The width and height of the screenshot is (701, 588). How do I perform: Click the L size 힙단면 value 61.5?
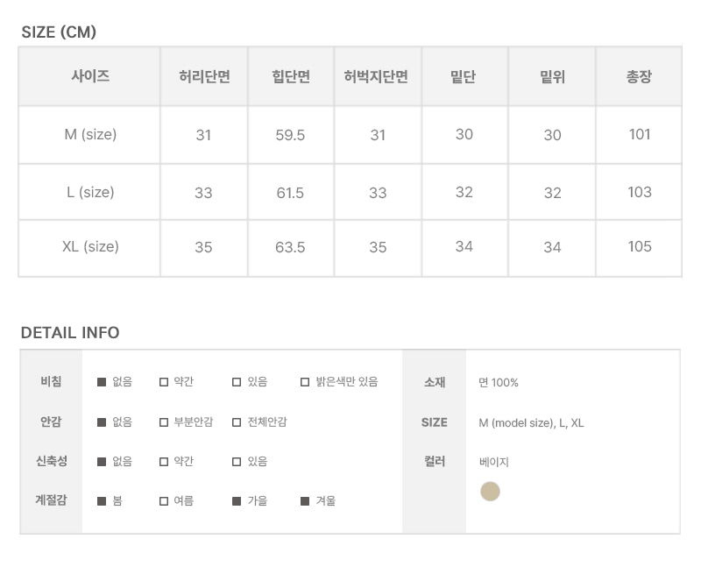pos(290,193)
